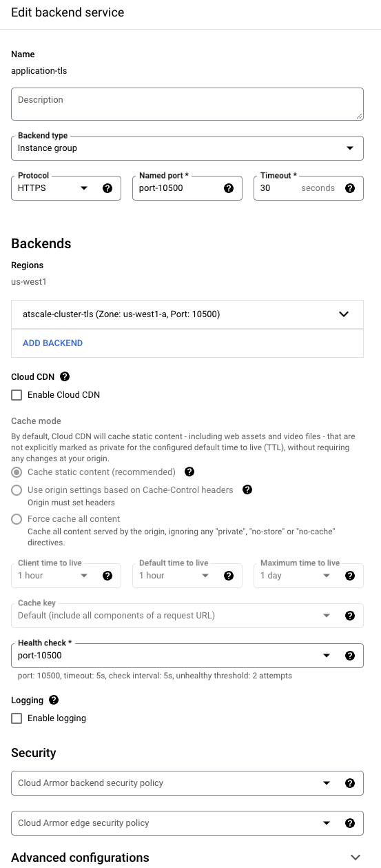The image size is (381, 868).
Task: Enable the Cloud CDN checkbox
Action: tap(17, 395)
